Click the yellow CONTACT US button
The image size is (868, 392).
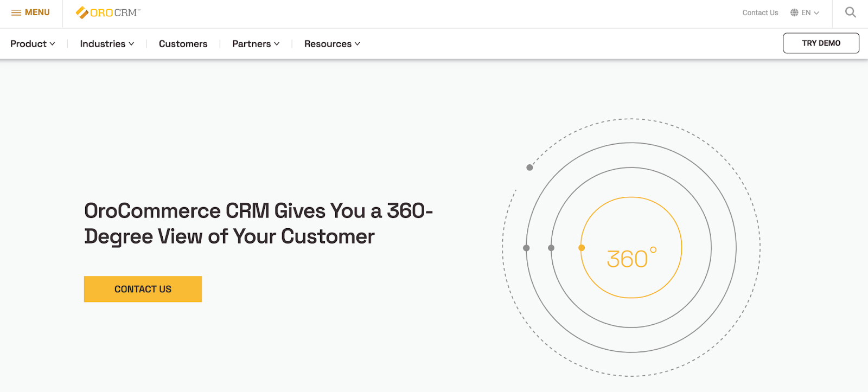[143, 289]
